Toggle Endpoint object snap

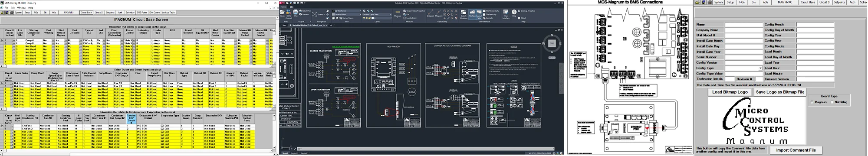coord(431,13)
